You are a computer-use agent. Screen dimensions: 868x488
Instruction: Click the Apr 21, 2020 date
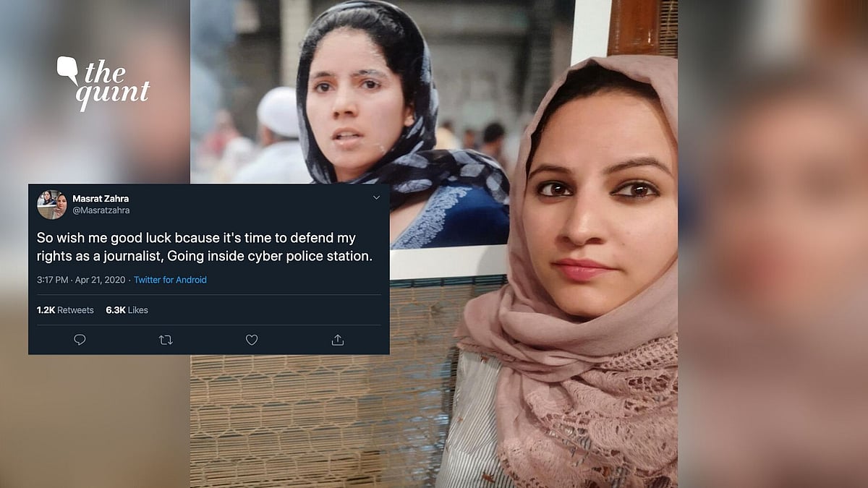point(101,280)
